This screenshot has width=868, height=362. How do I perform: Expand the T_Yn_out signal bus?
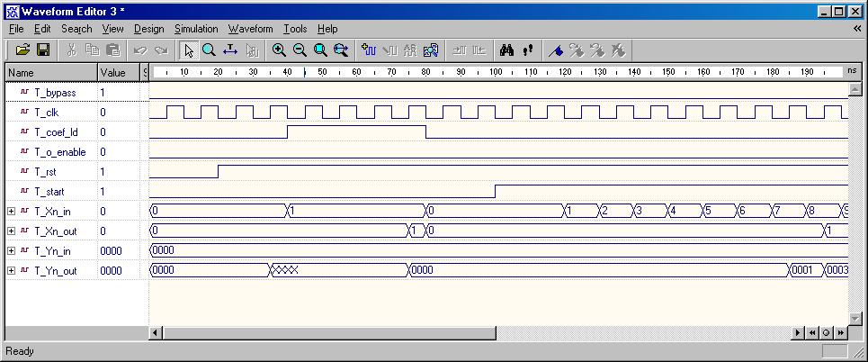[11, 270]
